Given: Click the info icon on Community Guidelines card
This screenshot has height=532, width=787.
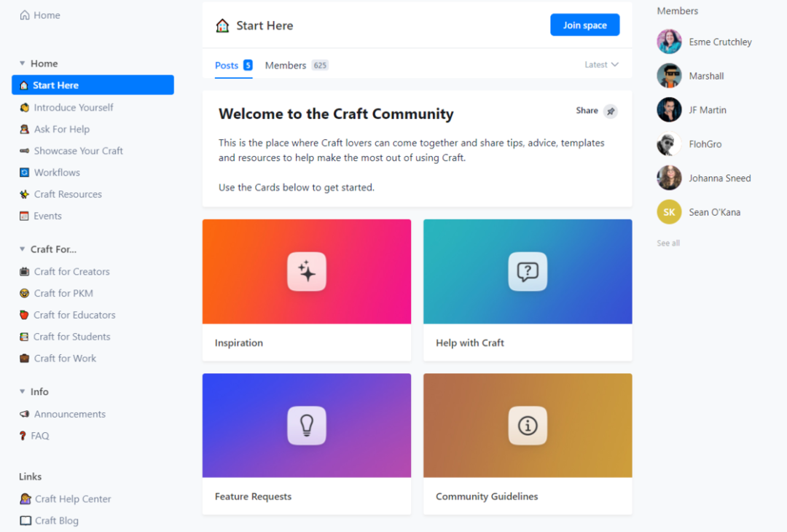Looking at the screenshot, I should pos(528,426).
